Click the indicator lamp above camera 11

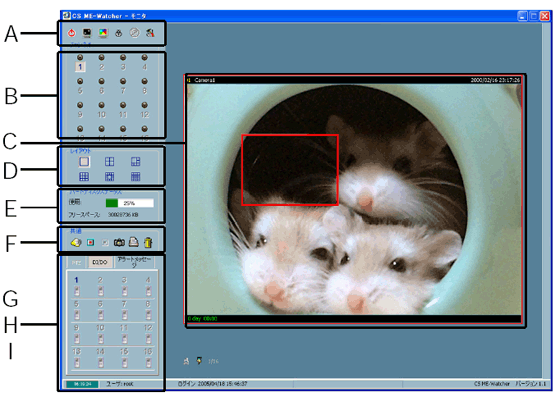tap(123, 105)
